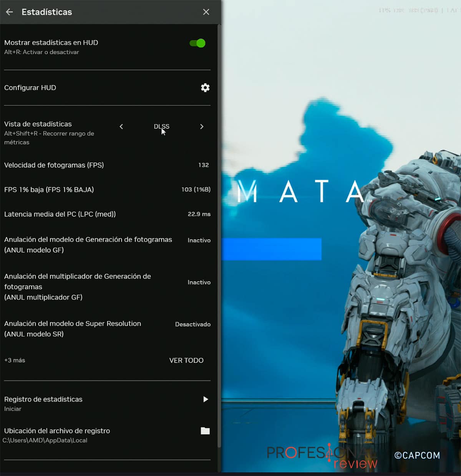461x476 pixels.
Task: Select Latencia media del PC row label
Action: pyautogui.click(x=60, y=214)
